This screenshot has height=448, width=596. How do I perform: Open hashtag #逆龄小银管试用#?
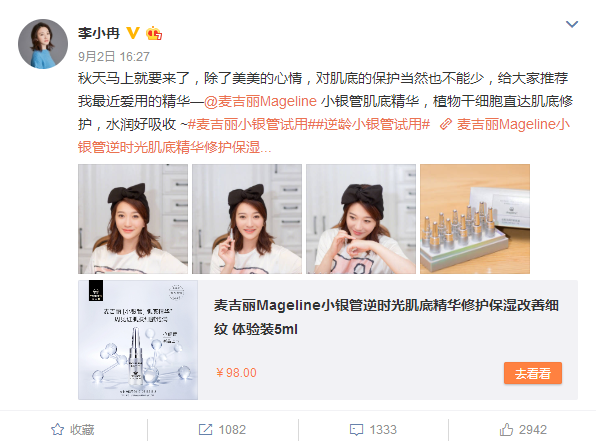pyautogui.click(x=369, y=124)
